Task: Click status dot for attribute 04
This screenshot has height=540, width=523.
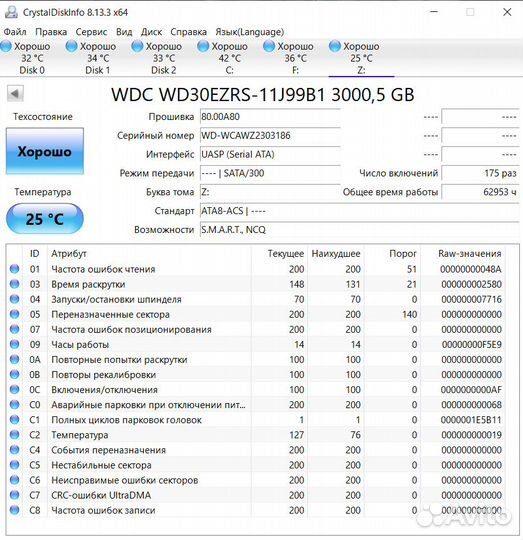Action: (x=14, y=299)
